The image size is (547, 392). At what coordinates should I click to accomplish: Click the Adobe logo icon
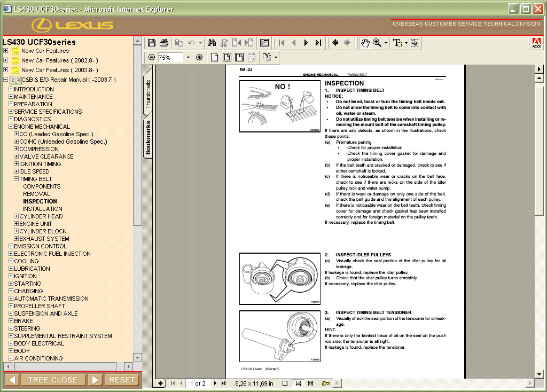[536, 43]
